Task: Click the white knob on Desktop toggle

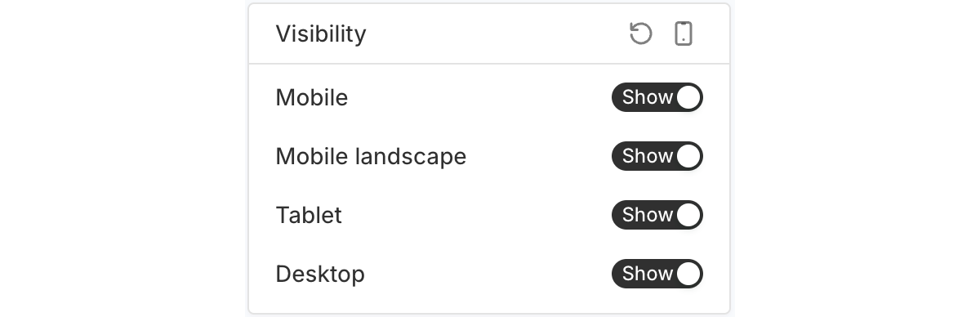Action: 688,274
